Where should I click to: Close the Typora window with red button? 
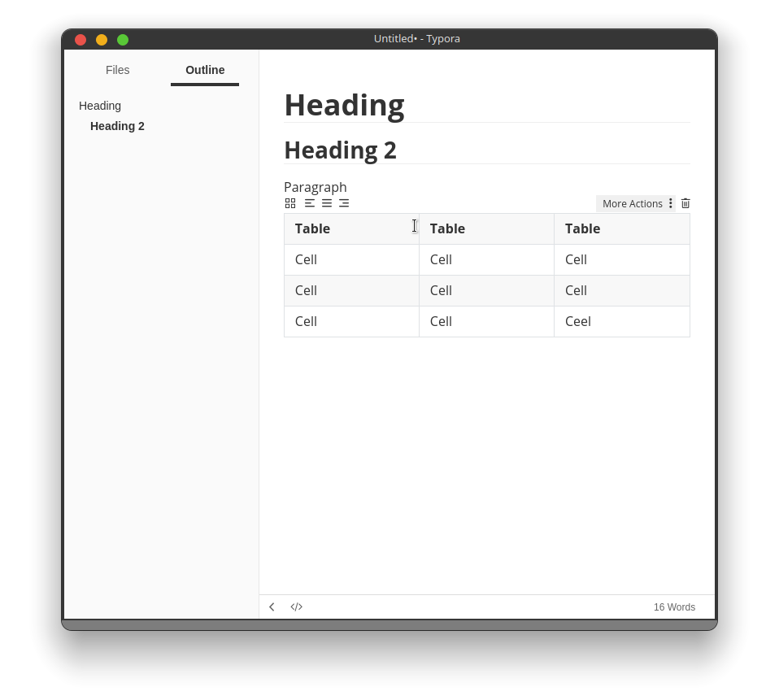point(81,40)
